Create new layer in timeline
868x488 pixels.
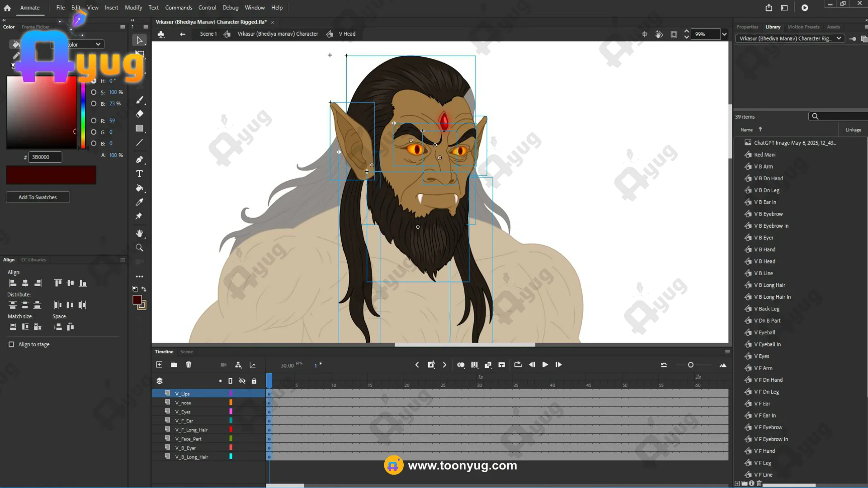(x=159, y=365)
